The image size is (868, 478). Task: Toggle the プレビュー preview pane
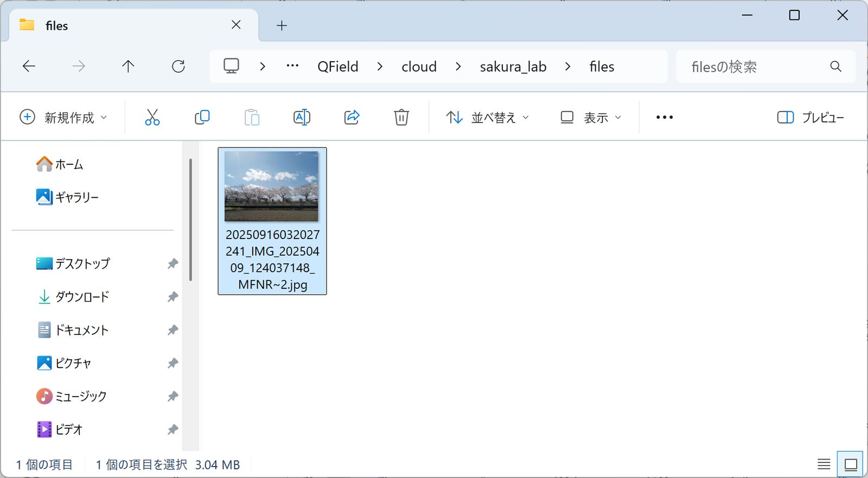point(810,117)
